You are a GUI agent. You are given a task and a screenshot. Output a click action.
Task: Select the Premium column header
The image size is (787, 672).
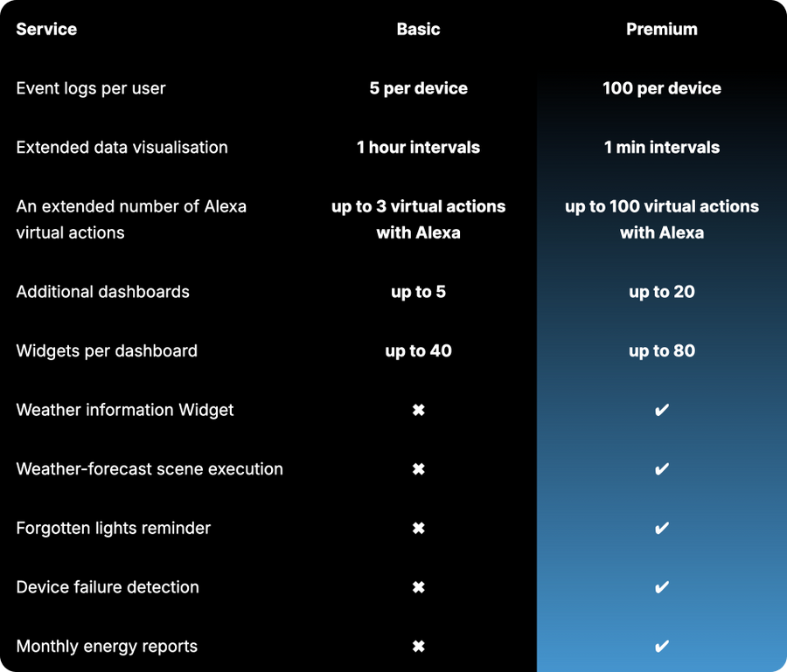[662, 29]
